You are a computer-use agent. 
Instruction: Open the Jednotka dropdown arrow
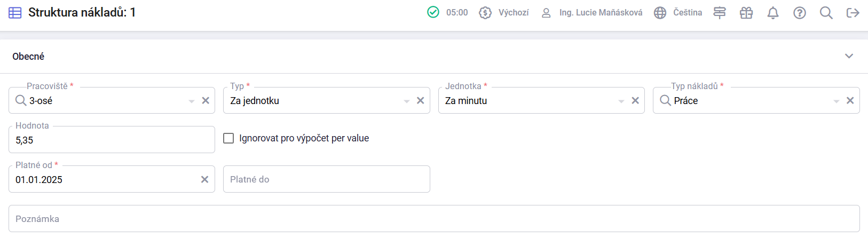click(621, 101)
